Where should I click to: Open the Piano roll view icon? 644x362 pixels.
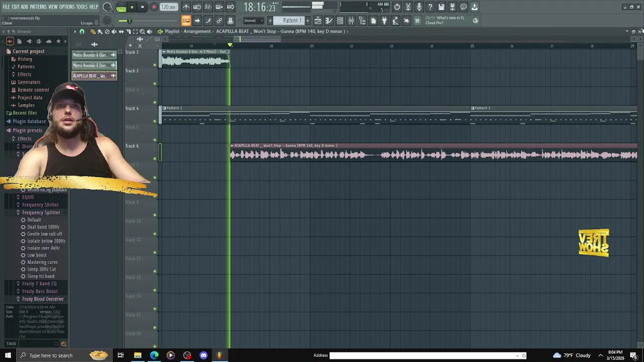click(x=329, y=21)
